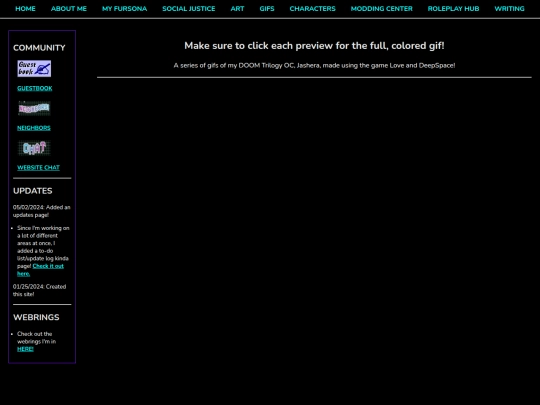Open the ART page
This screenshot has width=540, height=405.
click(x=237, y=9)
